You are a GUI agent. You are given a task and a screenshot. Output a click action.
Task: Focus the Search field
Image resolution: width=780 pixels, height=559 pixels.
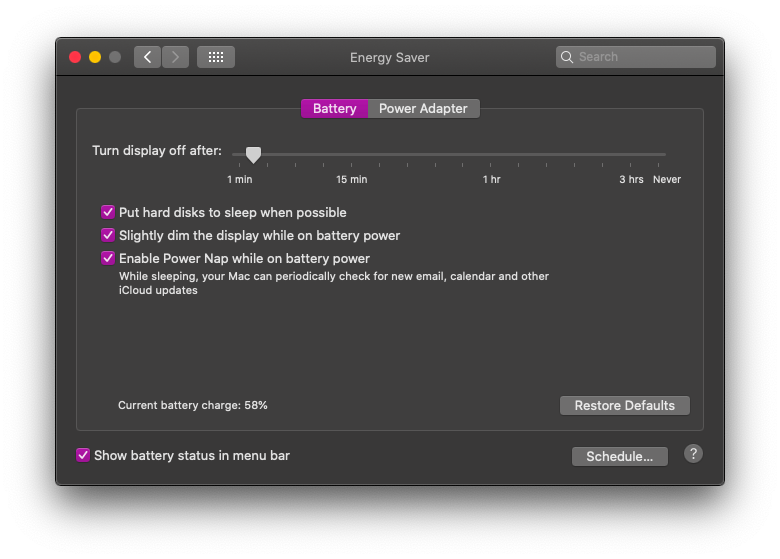(636, 57)
